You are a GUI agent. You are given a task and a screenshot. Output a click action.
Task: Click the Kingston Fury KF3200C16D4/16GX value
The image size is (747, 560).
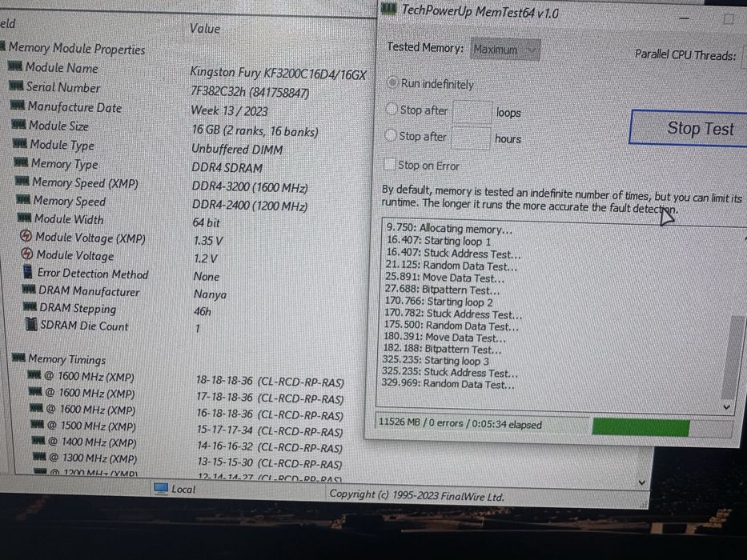[278, 74]
